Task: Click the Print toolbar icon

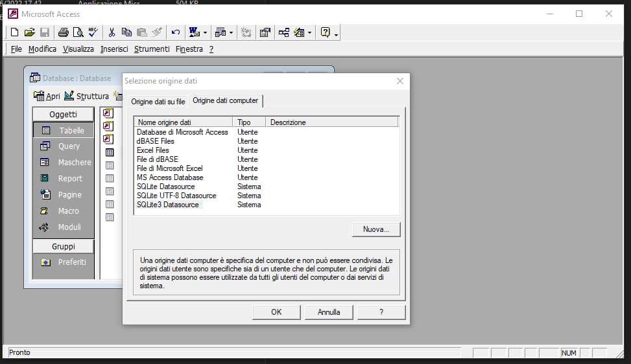Action: (x=63, y=32)
